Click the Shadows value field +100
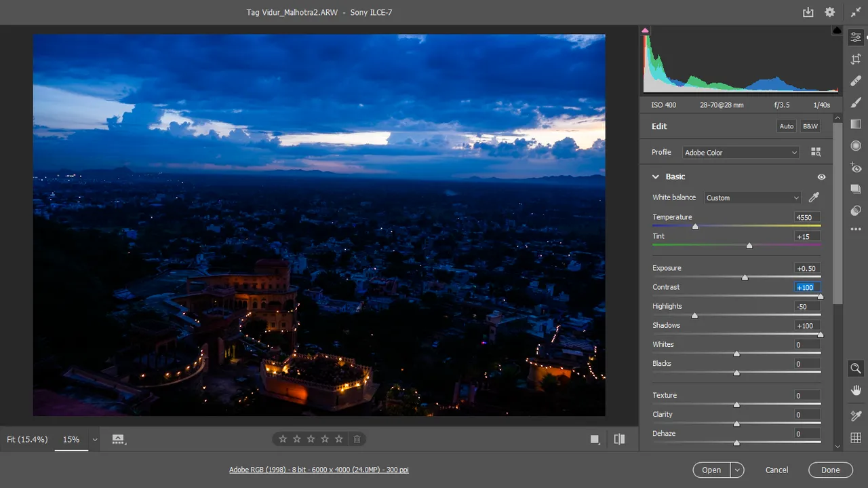 [807, 325]
